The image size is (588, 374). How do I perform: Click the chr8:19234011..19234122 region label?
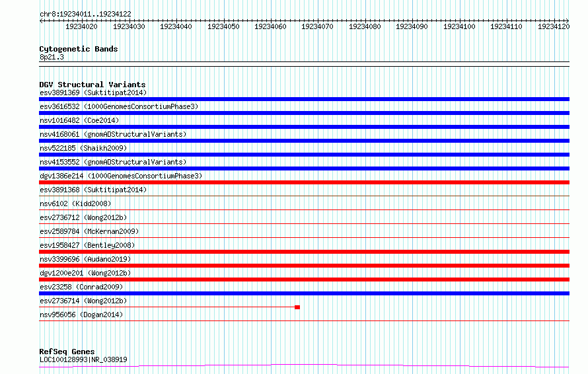point(85,14)
